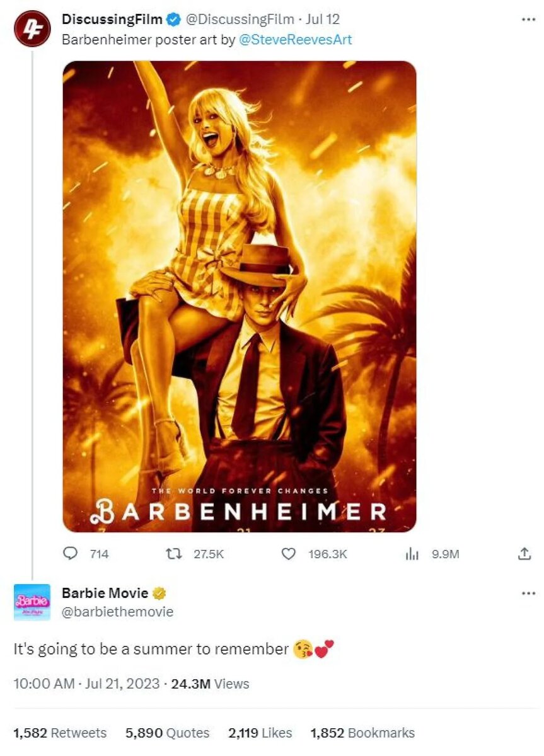This screenshot has width=544, height=756.
Task: View the 1,582 Retweets list
Action: click(x=60, y=733)
